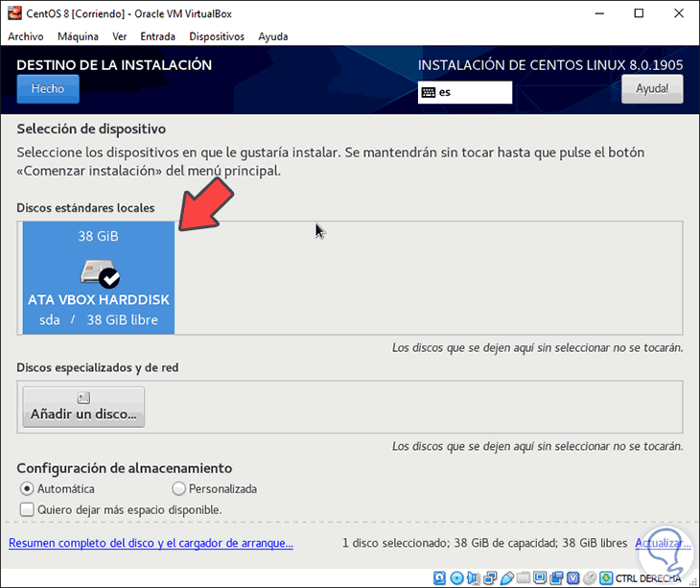This screenshot has width=700, height=588.
Task: Open 'Resumen completo del disco' link
Action: 151,543
